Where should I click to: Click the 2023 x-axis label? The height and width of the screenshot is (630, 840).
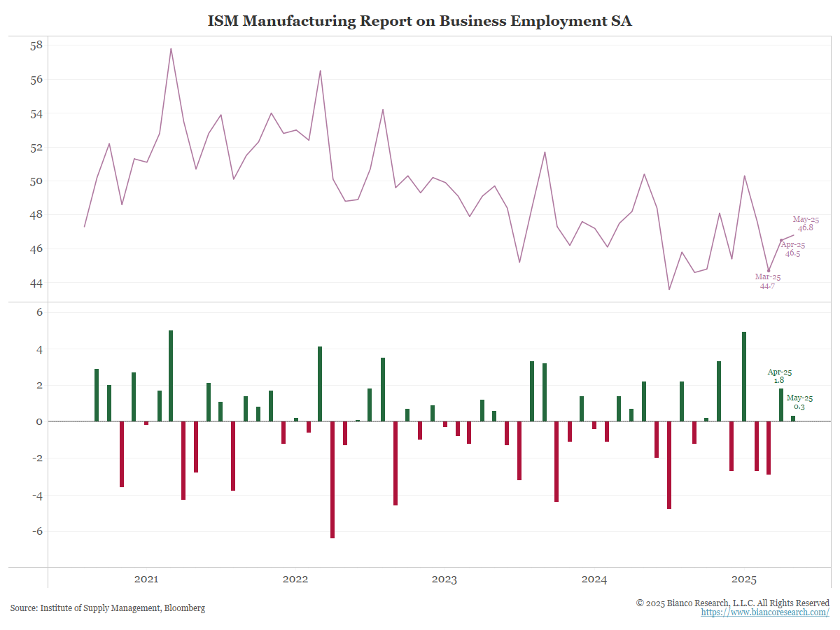[444, 580]
